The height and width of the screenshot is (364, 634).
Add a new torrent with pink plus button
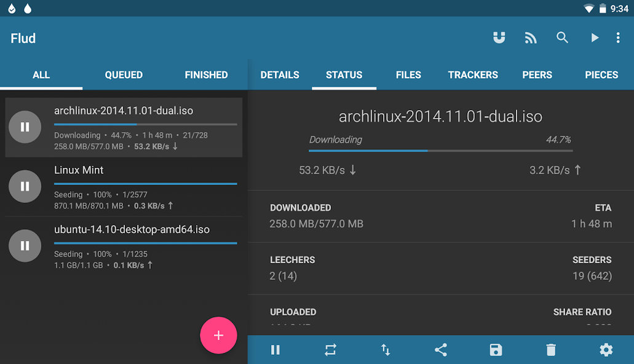pyautogui.click(x=218, y=335)
